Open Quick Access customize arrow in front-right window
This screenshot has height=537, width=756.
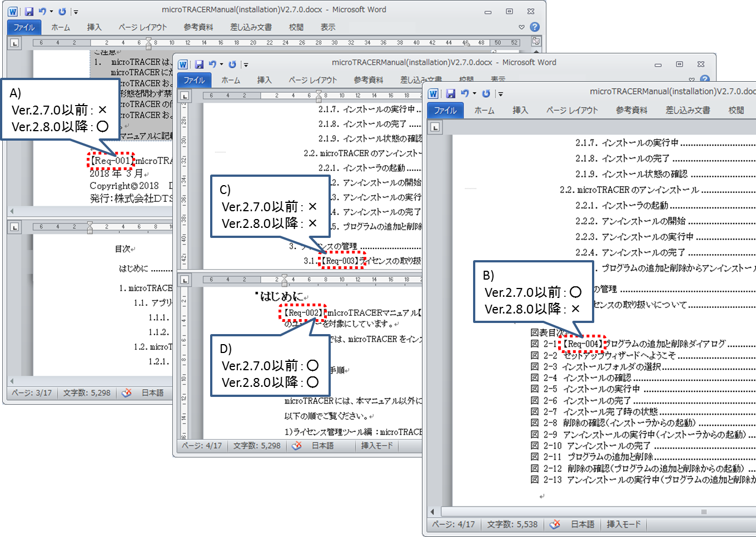point(500,94)
